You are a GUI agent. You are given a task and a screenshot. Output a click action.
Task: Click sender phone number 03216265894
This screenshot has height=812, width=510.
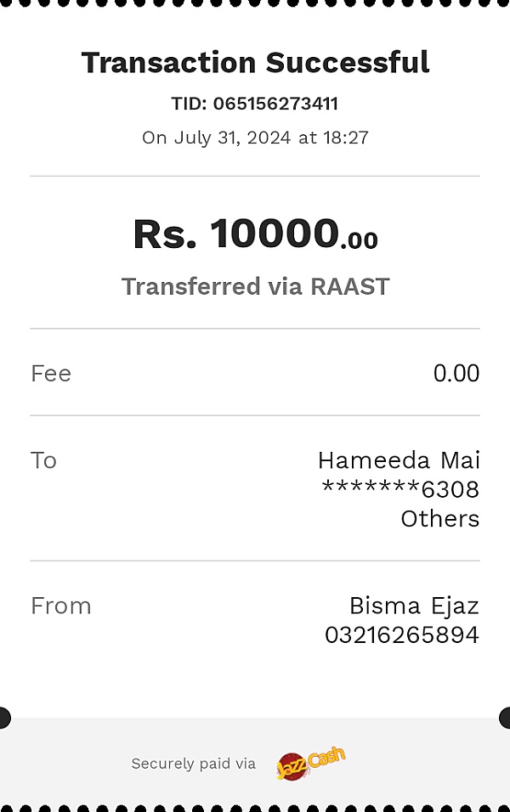pyautogui.click(x=402, y=635)
